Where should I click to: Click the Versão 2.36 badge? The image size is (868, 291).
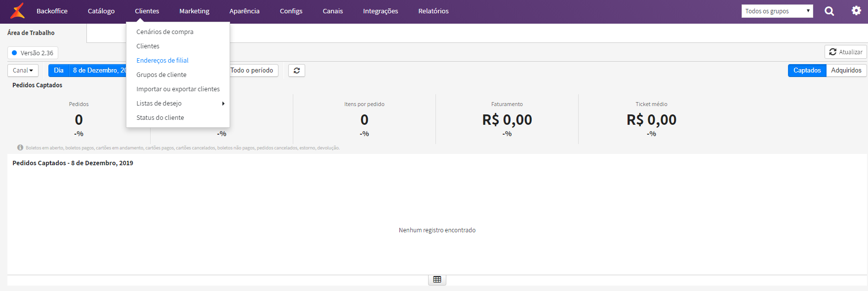tap(33, 53)
